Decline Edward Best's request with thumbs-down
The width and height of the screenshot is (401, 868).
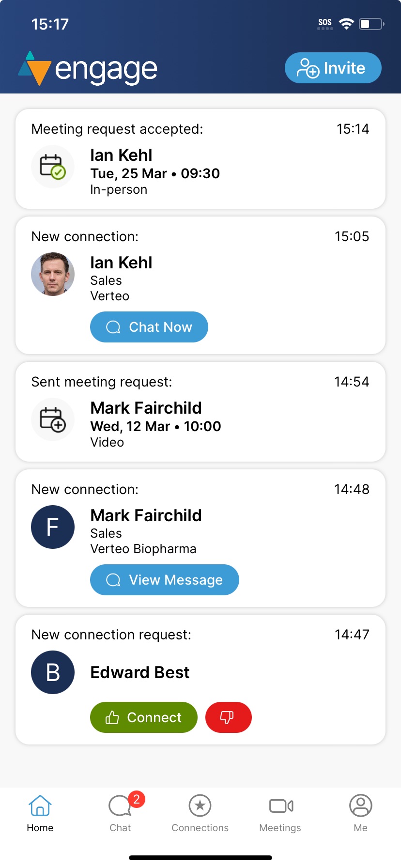pos(228,717)
